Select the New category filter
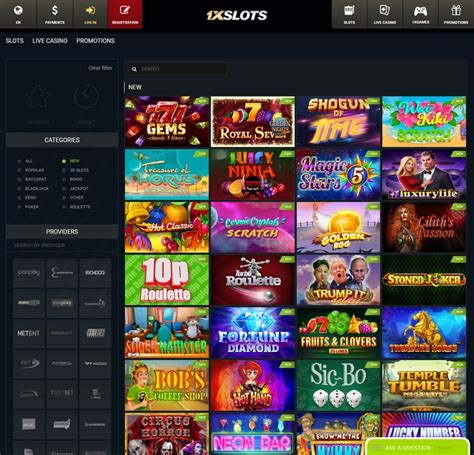The height and width of the screenshot is (455, 474). point(71,161)
